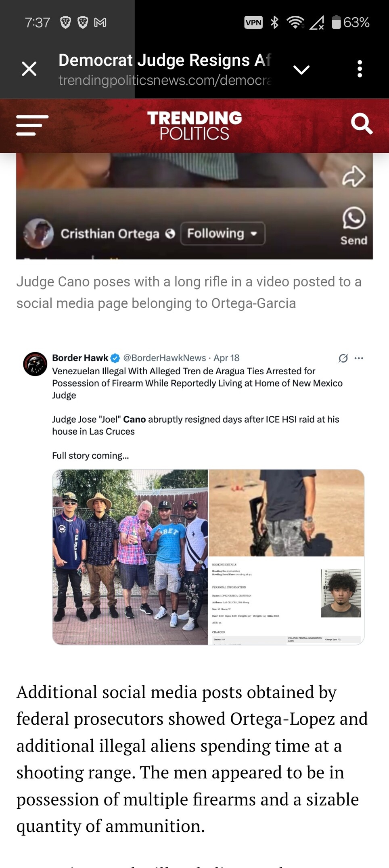Open the booking details mugshot image
Image resolution: width=389 pixels, height=868 pixels.
[x=287, y=601]
